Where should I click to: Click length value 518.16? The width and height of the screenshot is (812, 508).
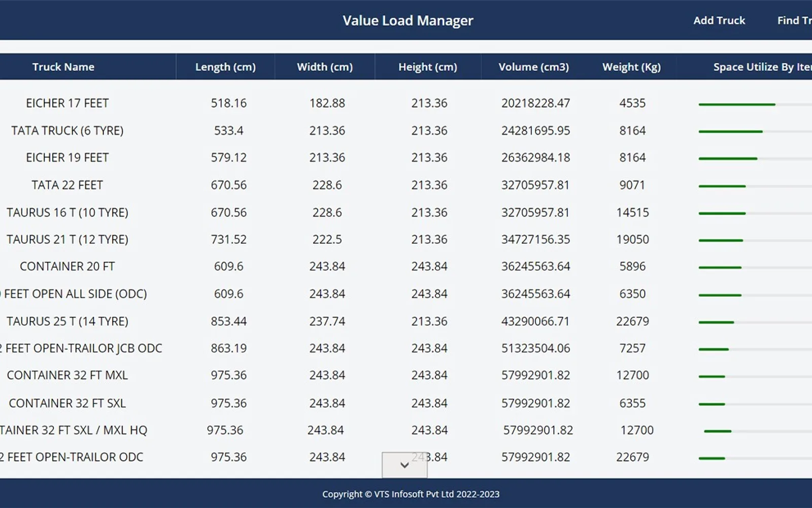pos(229,103)
